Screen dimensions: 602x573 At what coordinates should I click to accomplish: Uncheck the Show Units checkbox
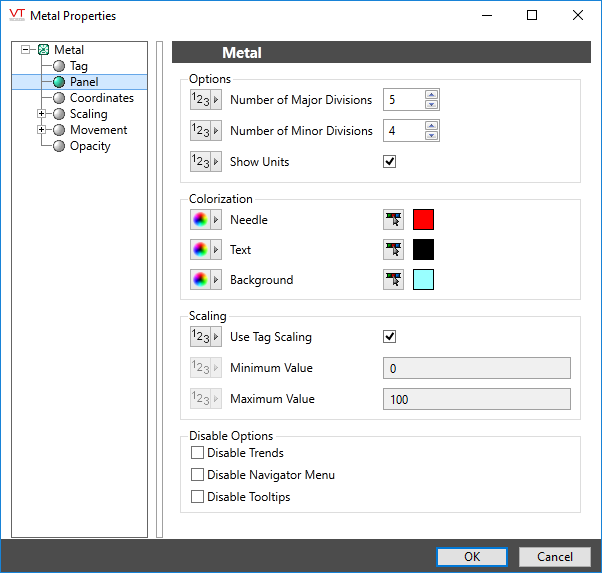[x=390, y=162]
